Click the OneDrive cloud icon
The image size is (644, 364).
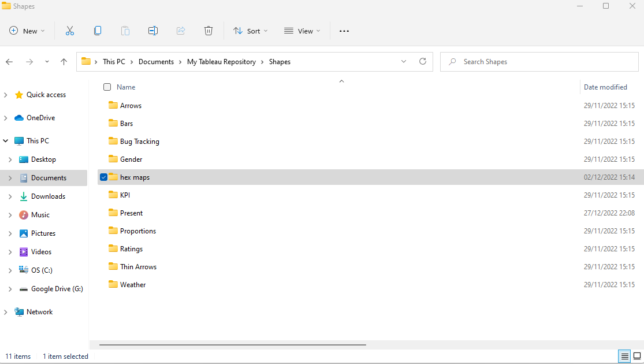[x=19, y=118]
